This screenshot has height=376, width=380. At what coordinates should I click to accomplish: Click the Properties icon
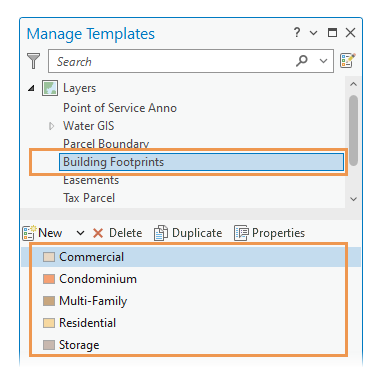241,233
